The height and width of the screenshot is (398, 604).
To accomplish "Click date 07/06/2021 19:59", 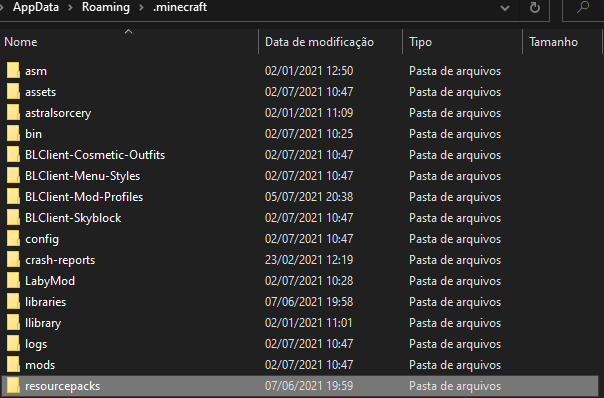I will (309, 386).
